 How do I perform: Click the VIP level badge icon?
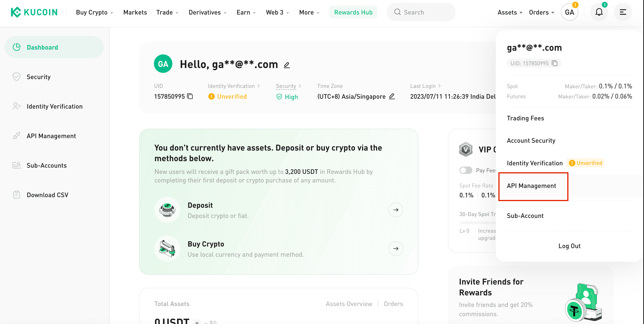pyautogui.click(x=466, y=149)
